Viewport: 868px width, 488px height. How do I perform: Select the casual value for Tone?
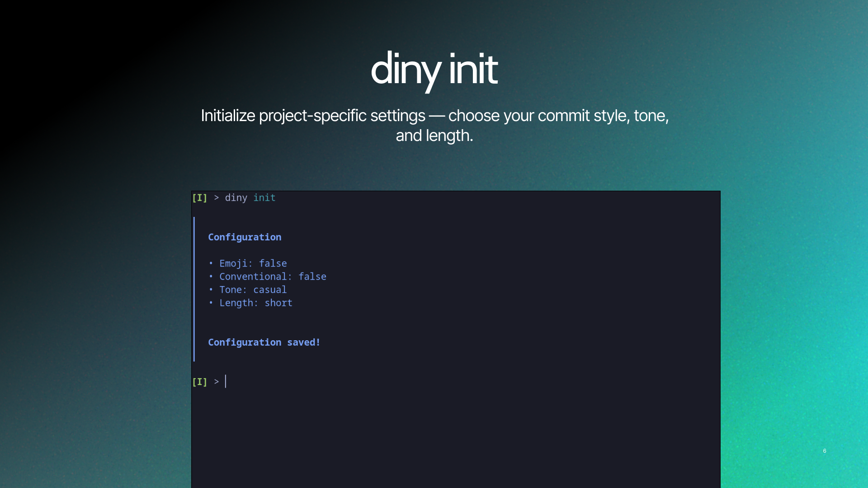pos(270,290)
